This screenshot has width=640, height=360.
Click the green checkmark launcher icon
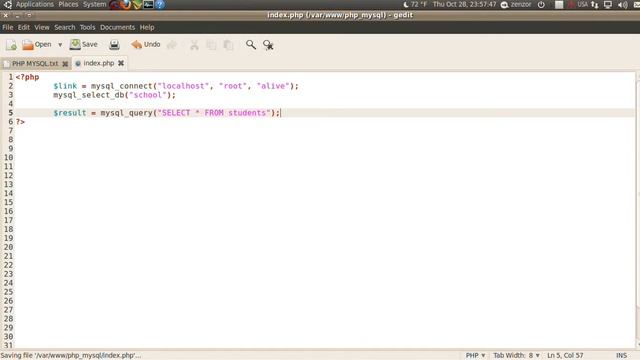pos(138,4)
